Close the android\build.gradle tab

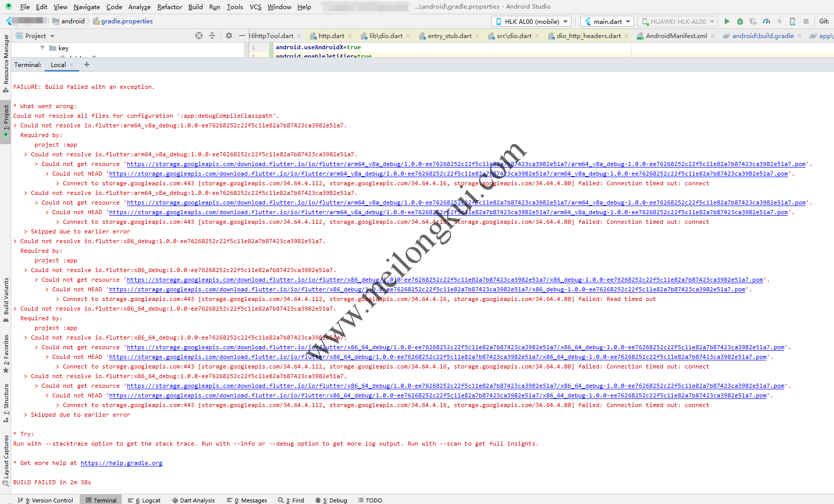pyautogui.click(x=799, y=36)
